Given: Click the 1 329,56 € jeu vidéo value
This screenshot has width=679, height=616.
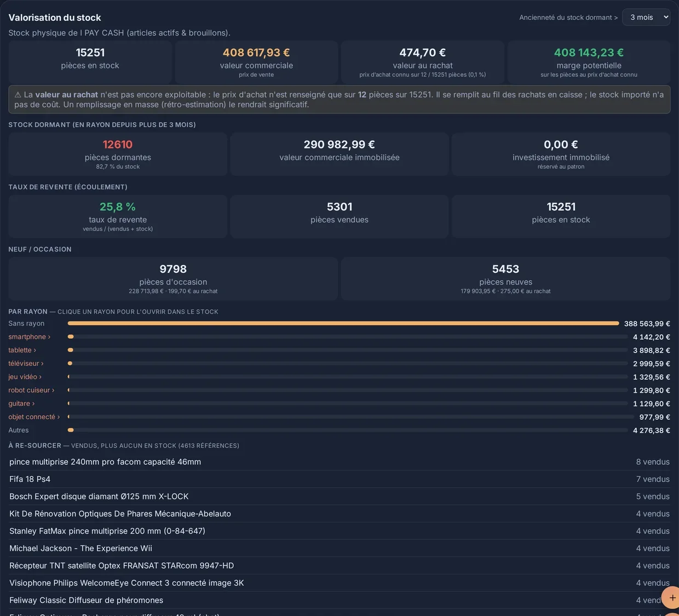Looking at the screenshot, I should (x=652, y=377).
